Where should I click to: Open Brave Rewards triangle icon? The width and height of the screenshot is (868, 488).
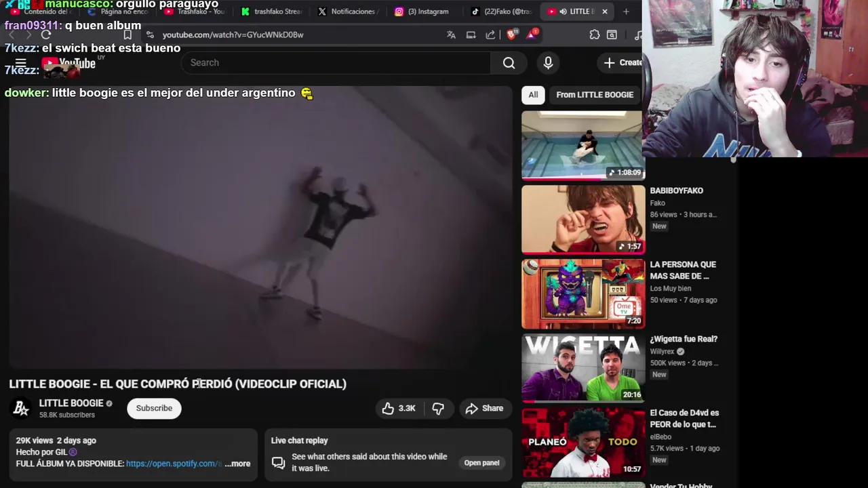click(x=532, y=34)
